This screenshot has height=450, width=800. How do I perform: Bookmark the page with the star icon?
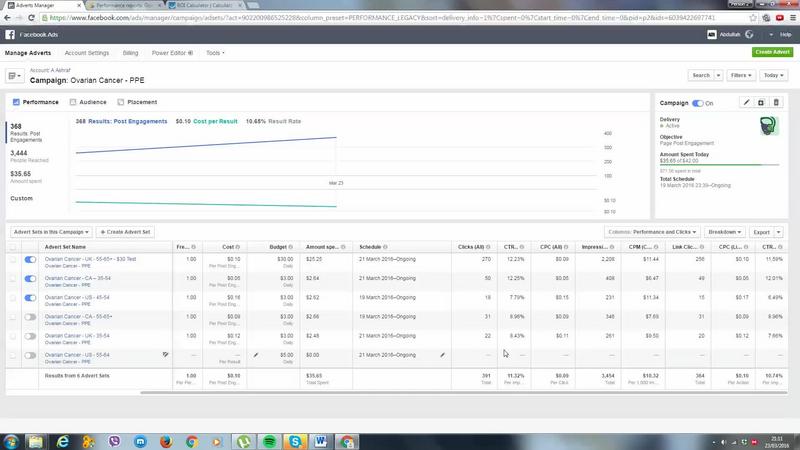(x=753, y=18)
